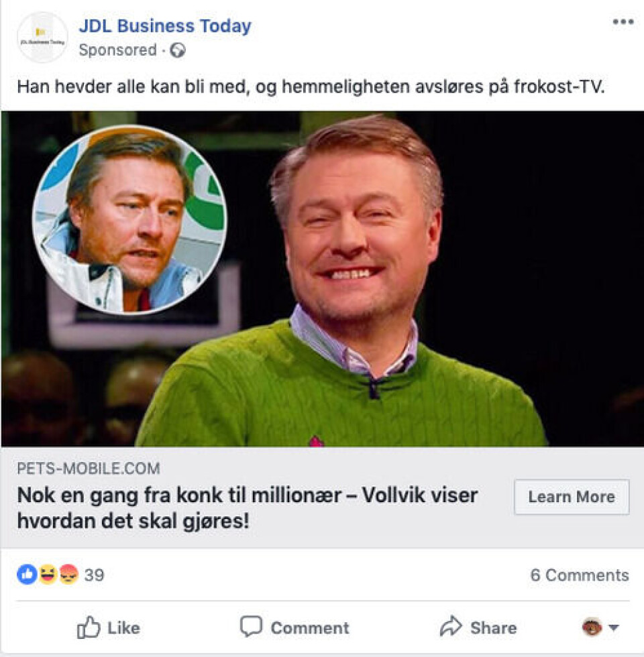Click the globe public audience icon
Screen dimensions: 644x657
[x=177, y=50]
